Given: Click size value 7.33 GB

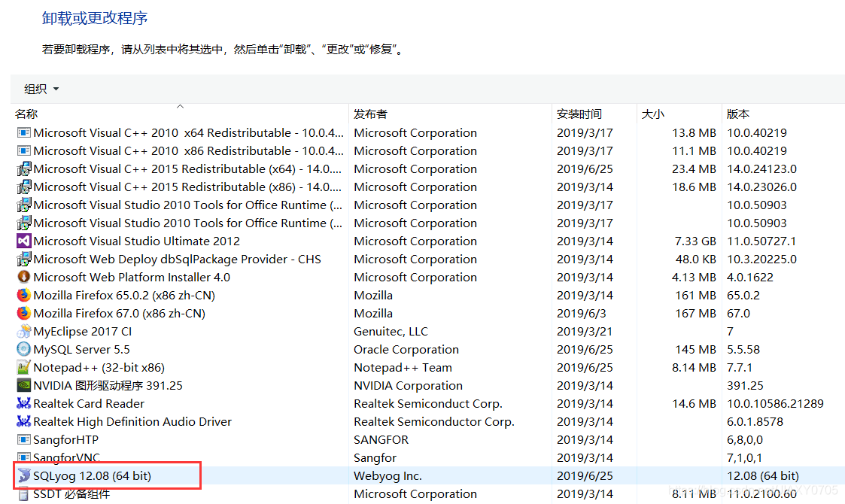Looking at the screenshot, I should point(695,241).
